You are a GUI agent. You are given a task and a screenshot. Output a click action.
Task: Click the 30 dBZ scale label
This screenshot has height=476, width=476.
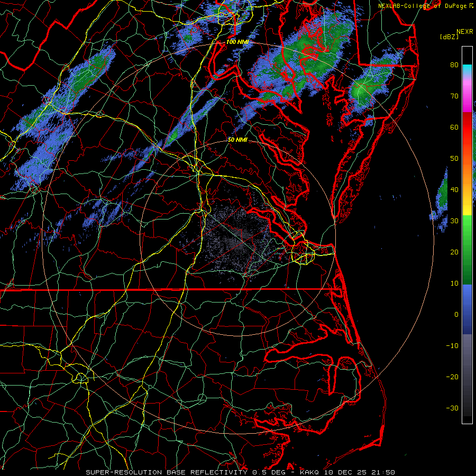454,221
